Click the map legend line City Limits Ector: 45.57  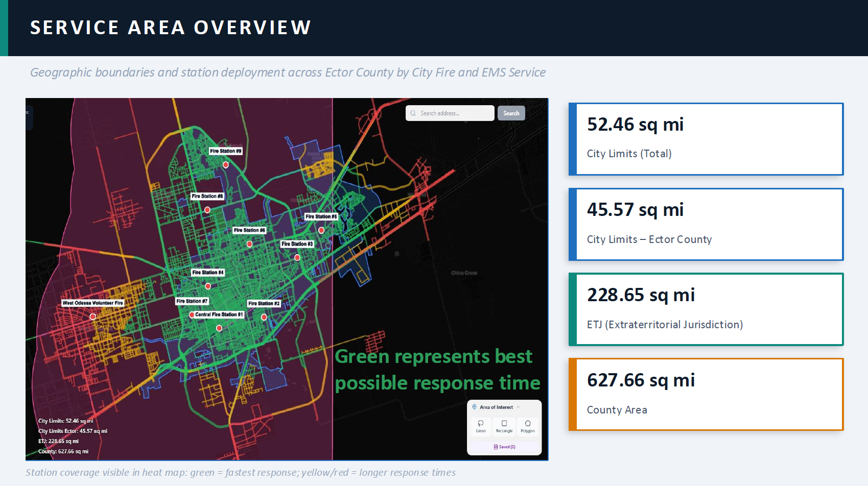click(73, 431)
